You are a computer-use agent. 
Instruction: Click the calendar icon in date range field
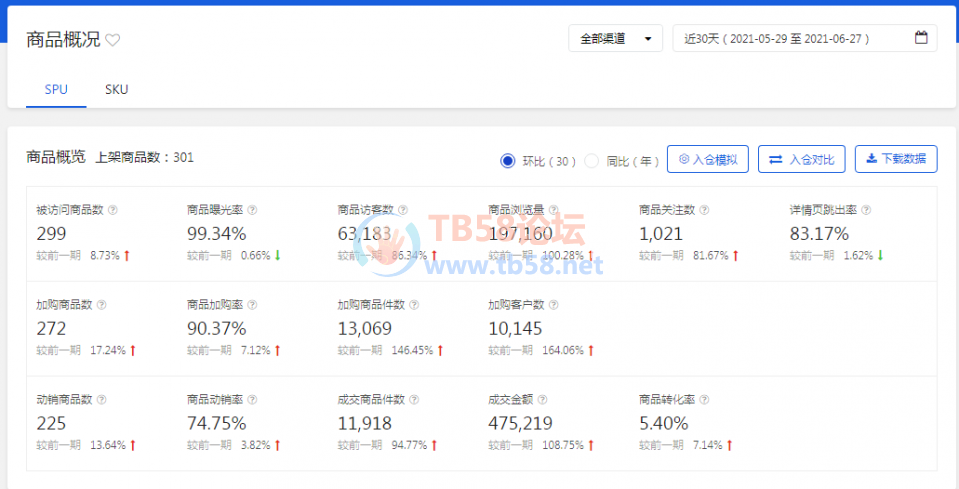pos(921,39)
